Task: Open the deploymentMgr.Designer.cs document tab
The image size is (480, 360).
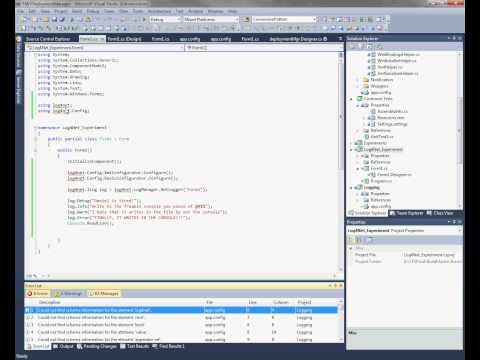Action: coord(298,39)
